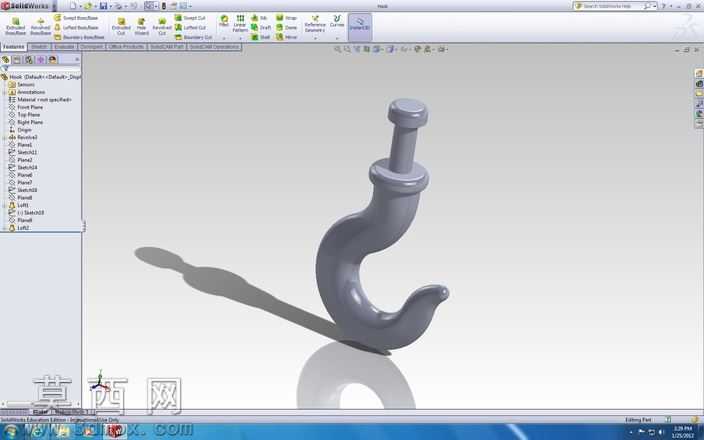Open the DimXpertManager tab
This screenshot has width=704, height=440.
[41, 60]
